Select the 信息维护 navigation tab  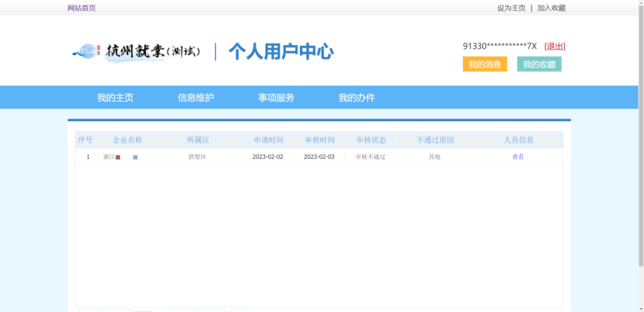196,98
